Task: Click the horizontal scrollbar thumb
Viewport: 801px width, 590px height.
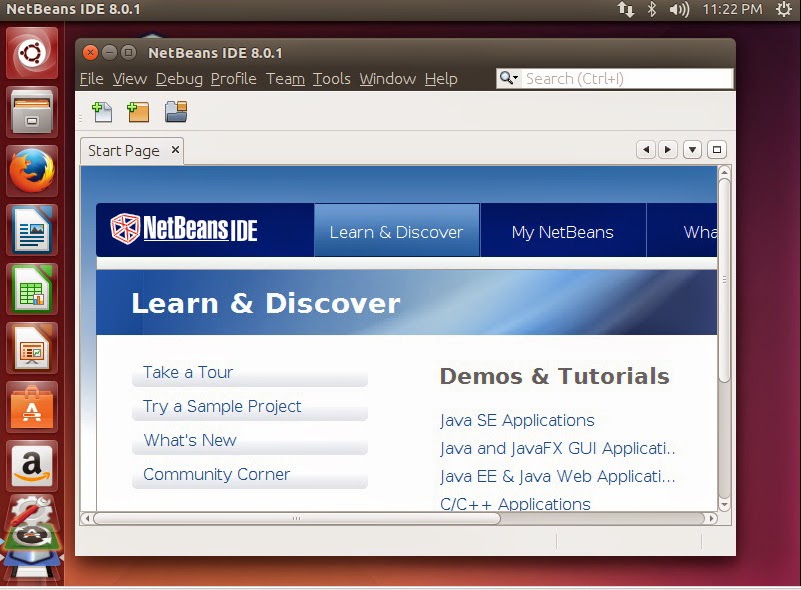Action: tap(296, 518)
